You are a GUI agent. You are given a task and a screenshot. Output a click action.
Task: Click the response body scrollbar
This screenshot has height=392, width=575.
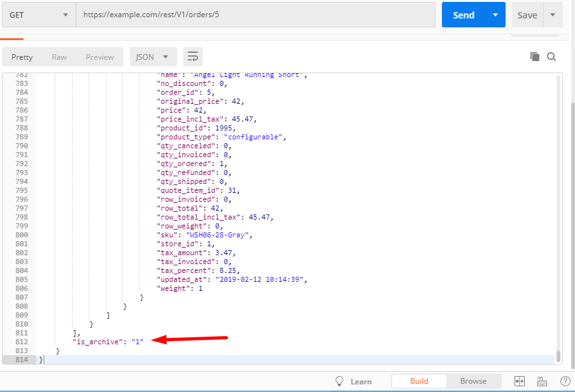click(558, 356)
